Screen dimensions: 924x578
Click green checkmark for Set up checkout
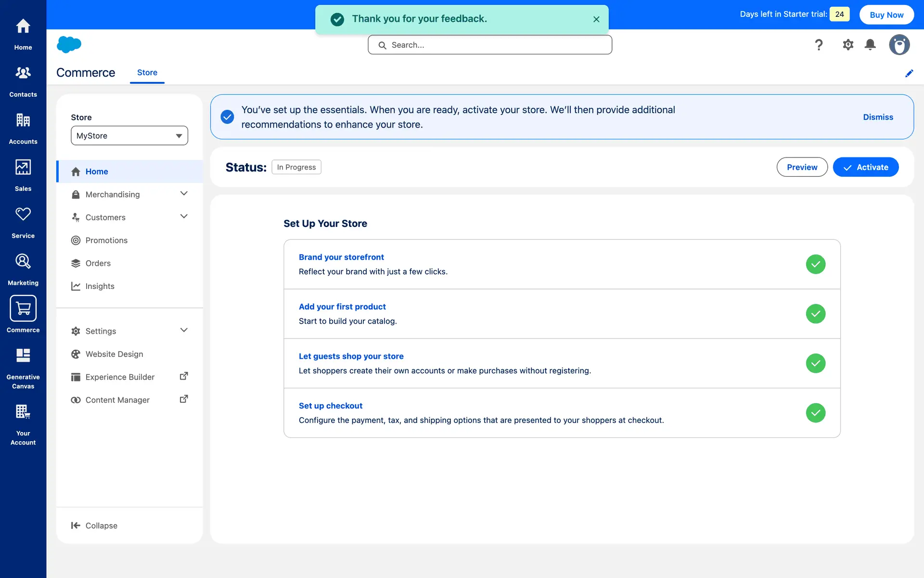click(x=815, y=413)
